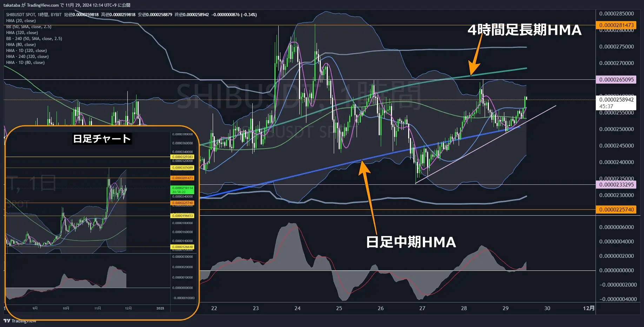This screenshot has height=327, width=644.
Task: Select the BB · 240 (50, SMA, close, 2.5) legend
Action: click(x=34, y=39)
